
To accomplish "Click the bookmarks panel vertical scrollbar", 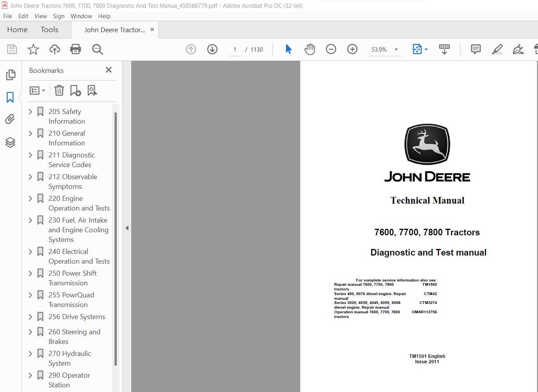I will [116, 238].
